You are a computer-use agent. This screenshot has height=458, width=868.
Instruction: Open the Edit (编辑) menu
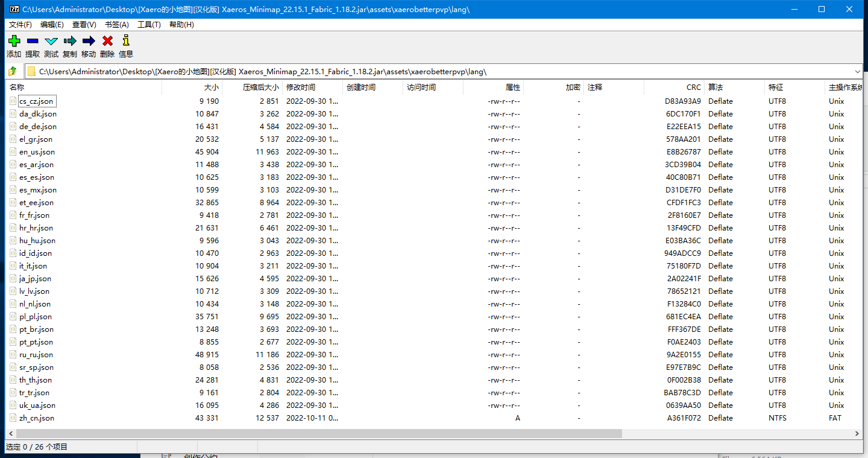[x=52, y=25]
